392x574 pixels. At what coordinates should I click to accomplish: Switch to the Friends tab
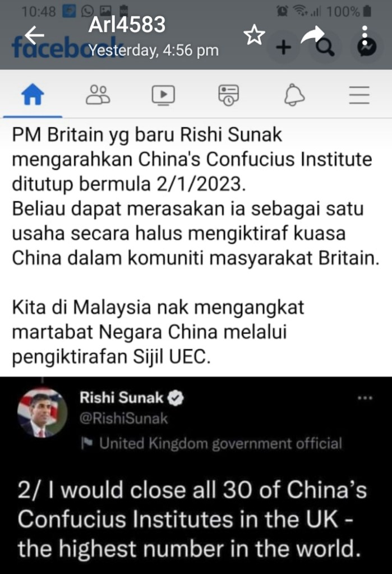point(98,95)
